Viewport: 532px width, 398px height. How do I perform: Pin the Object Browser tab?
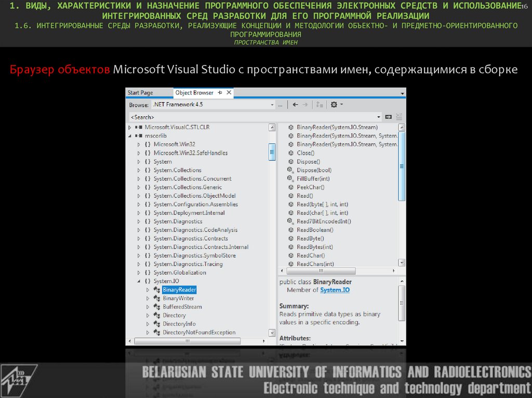(220, 92)
